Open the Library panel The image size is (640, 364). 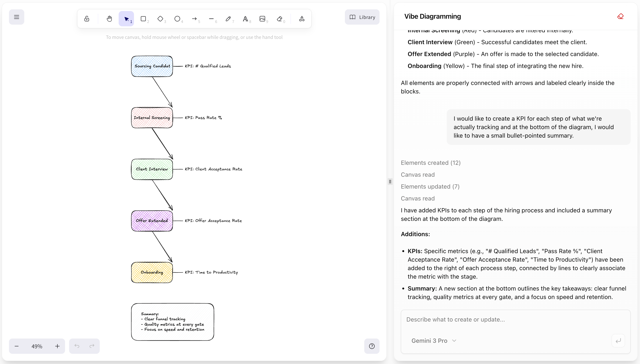(362, 17)
